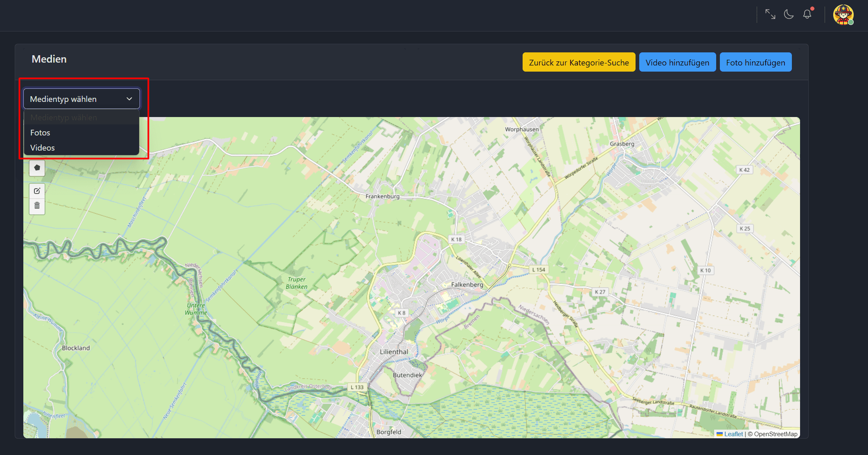This screenshot has height=455, width=868.
Task: Select the draw polygon tool
Action: (x=37, y=168)
